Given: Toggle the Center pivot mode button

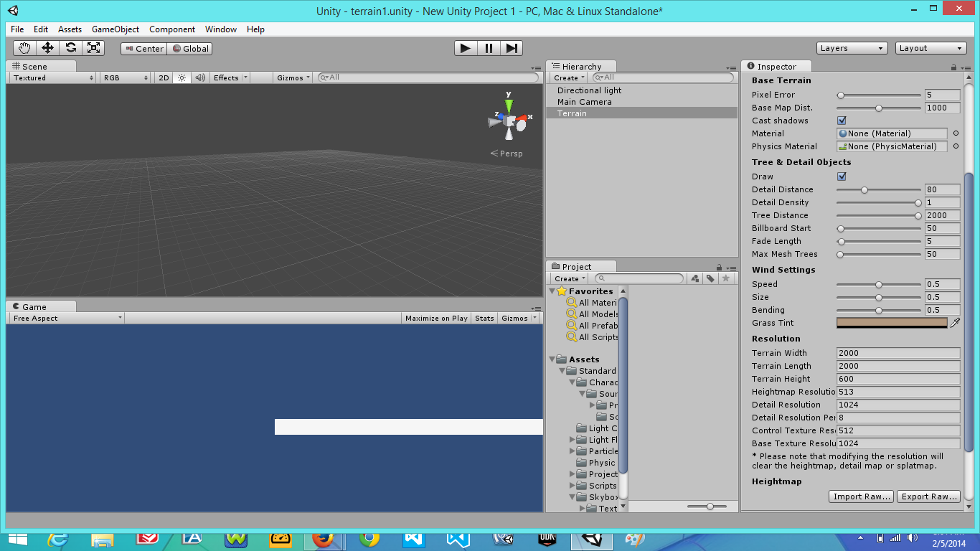Looking at the screenshot, I should click(x=144, y=49).
